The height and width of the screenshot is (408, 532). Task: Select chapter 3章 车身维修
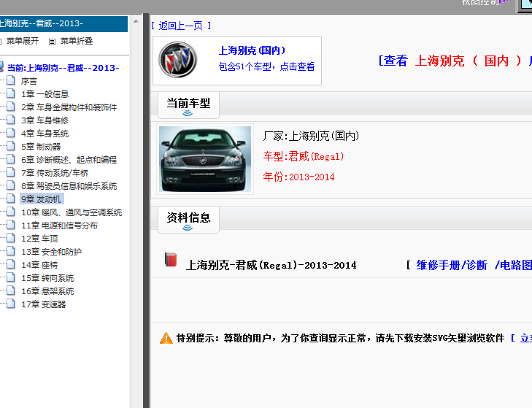[45, 120]
